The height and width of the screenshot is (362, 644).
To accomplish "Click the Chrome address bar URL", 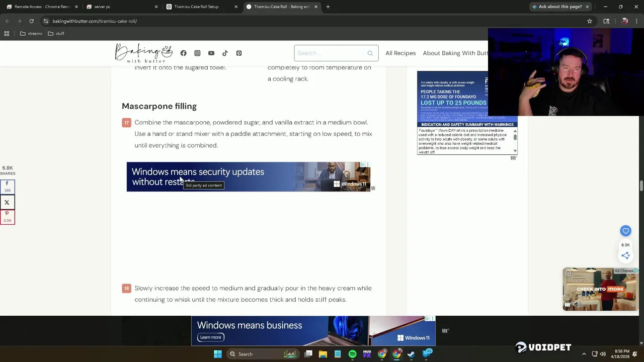I will coord(95,21).
